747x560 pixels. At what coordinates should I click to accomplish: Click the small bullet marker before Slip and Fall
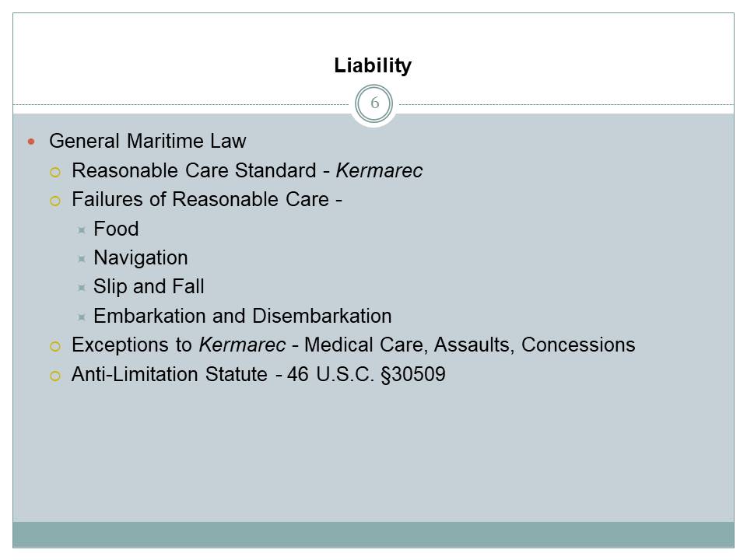click(81, 289)
